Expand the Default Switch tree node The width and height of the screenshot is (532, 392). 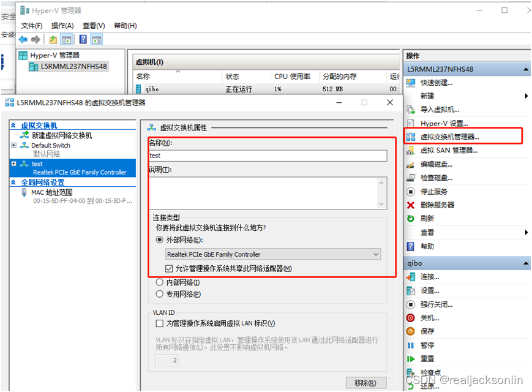tap(14, 145)
